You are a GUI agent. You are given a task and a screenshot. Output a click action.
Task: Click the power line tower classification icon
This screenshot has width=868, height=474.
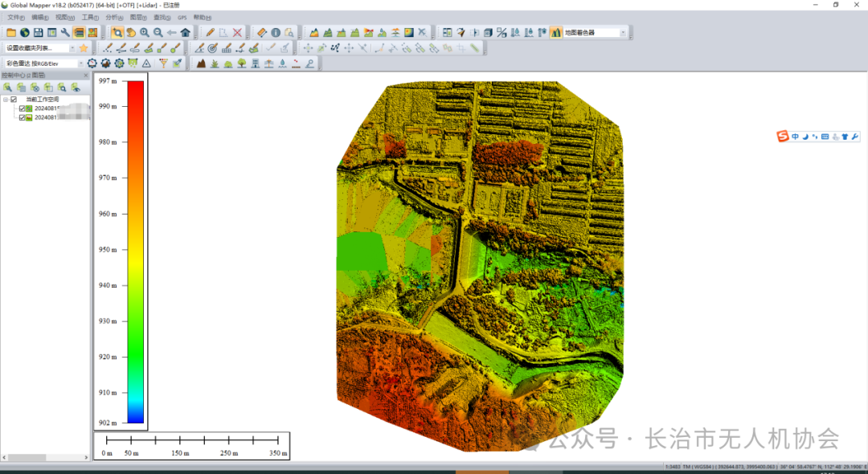[268, 63]
